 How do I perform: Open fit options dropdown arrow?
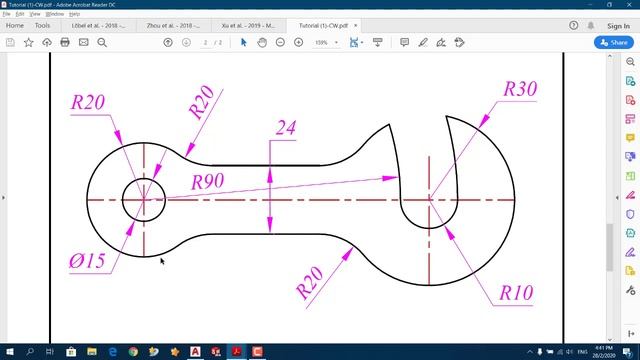[x=362, y=42]
